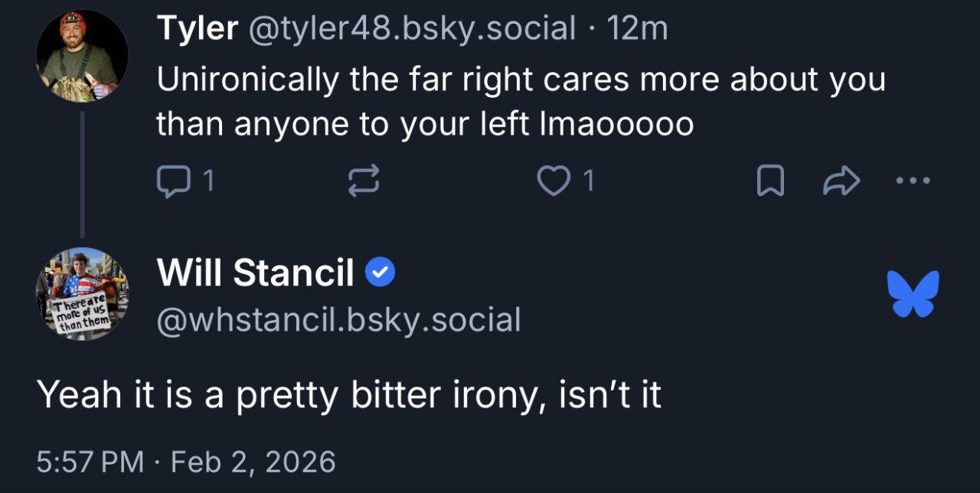This screenshot has width=980, height=493.
Task: Open the @whstancil.bsky.social handle link
Action: tap(338, 319)
